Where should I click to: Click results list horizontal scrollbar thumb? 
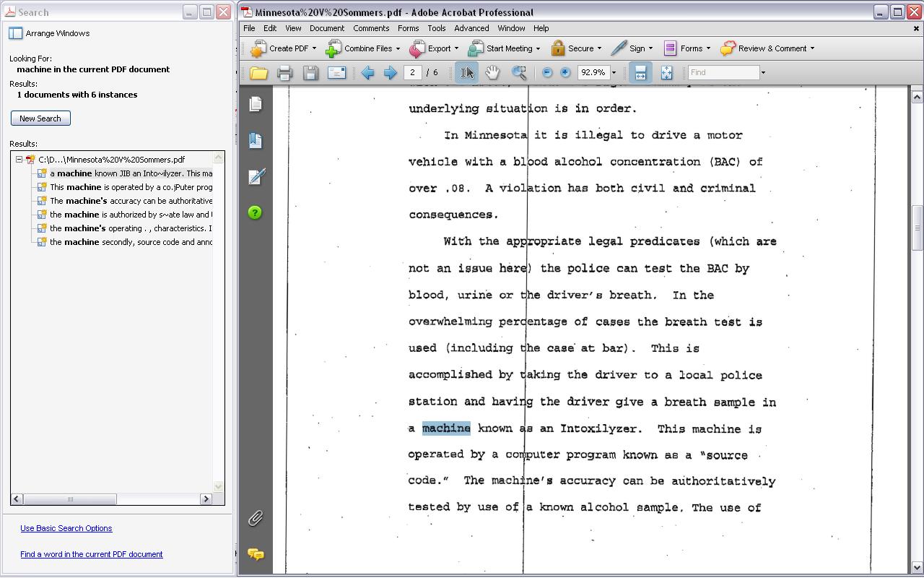pos(70,499)
